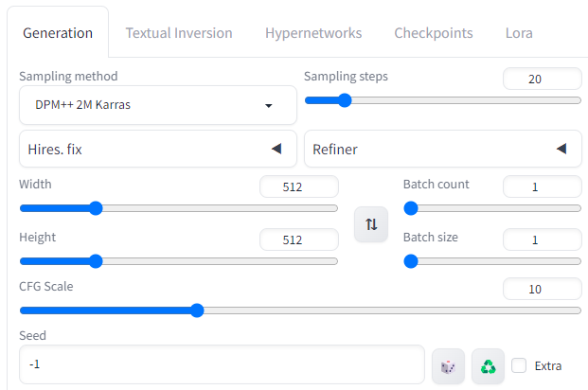Image resolution: width=588 pixels, height=390 pixels.
Task: Swap width and height with arrows icon
Action: pos(371,224)
